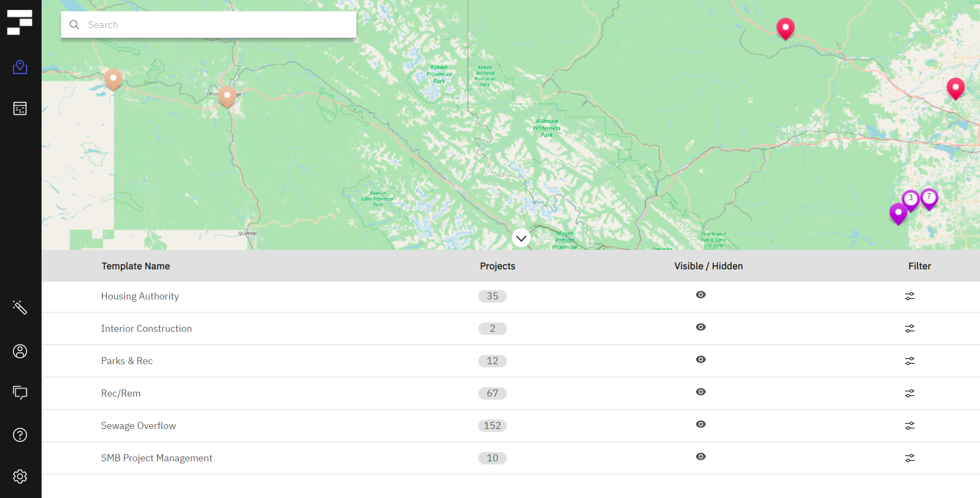Toggle visibility for Rec/Rem projects
980x498 pixels.
[700, 392]
